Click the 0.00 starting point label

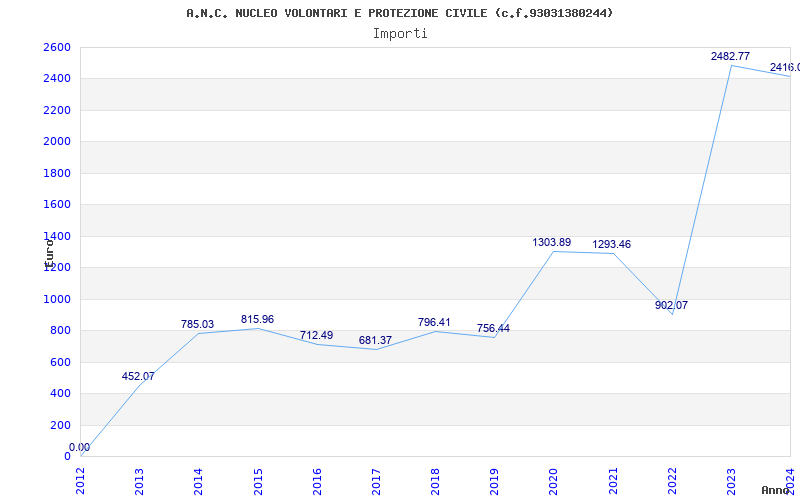pyautogui.click(x=79, y=448)
